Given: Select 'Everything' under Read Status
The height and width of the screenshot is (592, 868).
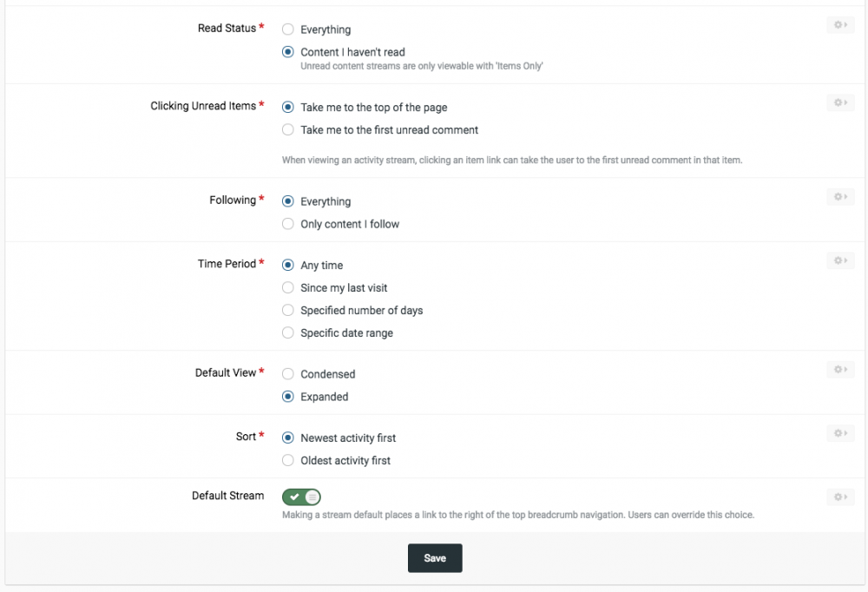Looking at the screenshot, I should point(288,30).
